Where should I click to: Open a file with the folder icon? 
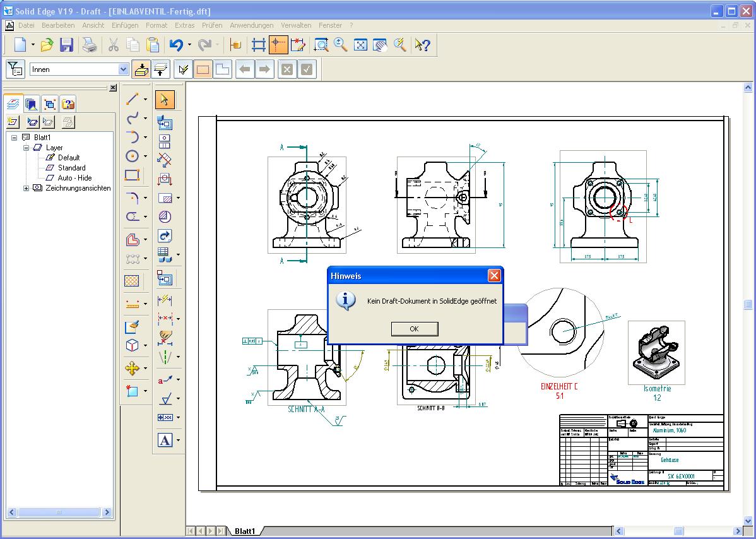(x=47, y=45)
